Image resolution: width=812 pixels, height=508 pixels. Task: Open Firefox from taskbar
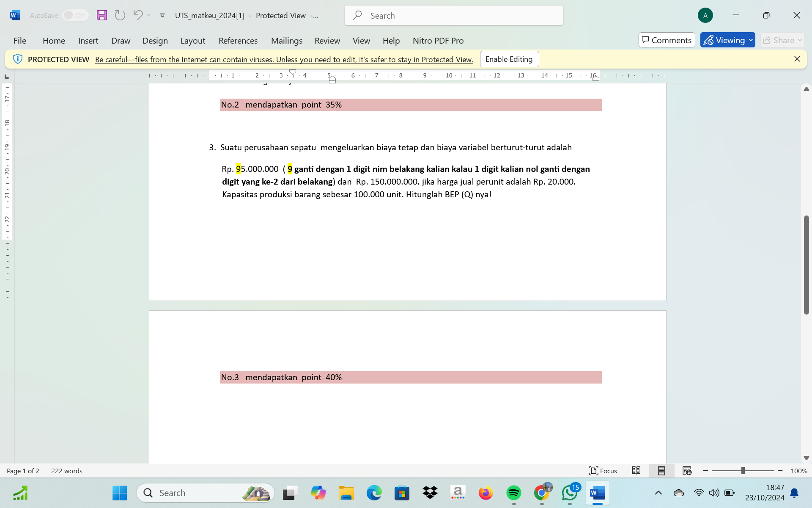(486, 493)
